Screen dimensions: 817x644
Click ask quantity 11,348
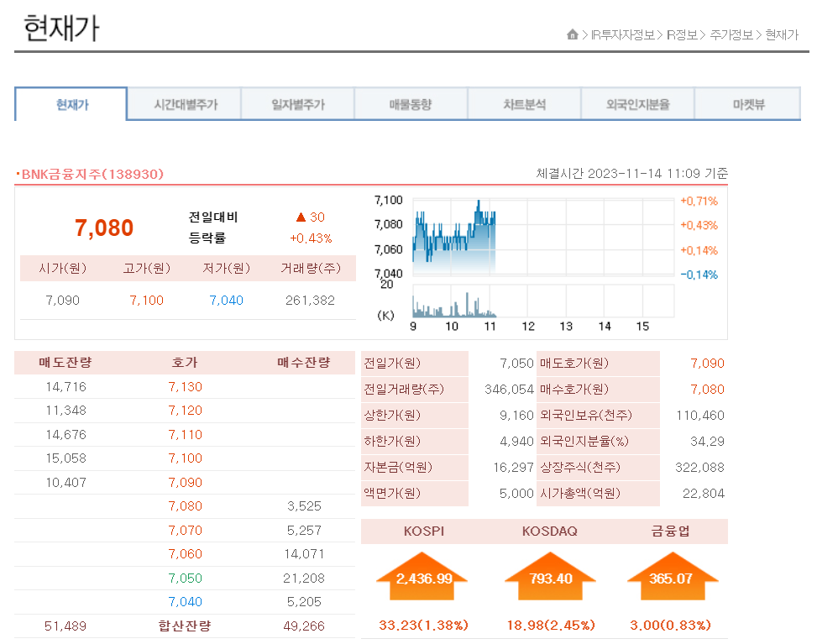click(x=65, y=411)
